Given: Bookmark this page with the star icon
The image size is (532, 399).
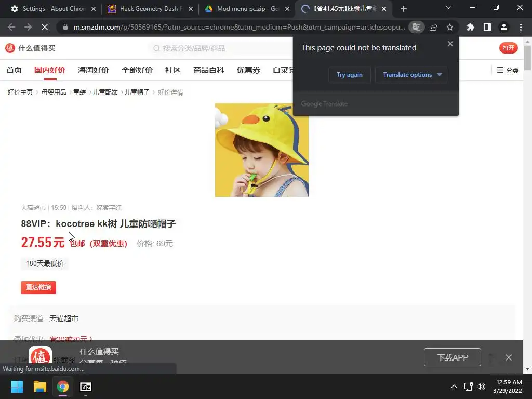Looking at the screenshot, I should click(x=450, y=27).
